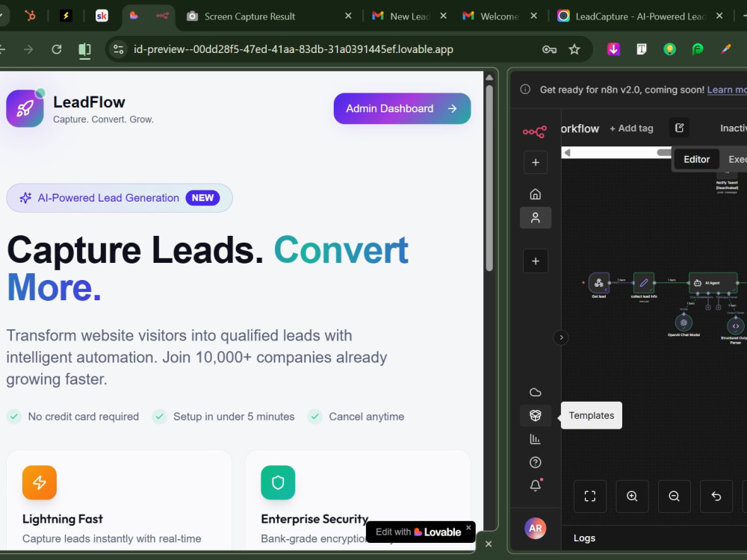747x560 pixels.
Task: Open the cloud icon in n8n sidebar
Action: point(536,393)
